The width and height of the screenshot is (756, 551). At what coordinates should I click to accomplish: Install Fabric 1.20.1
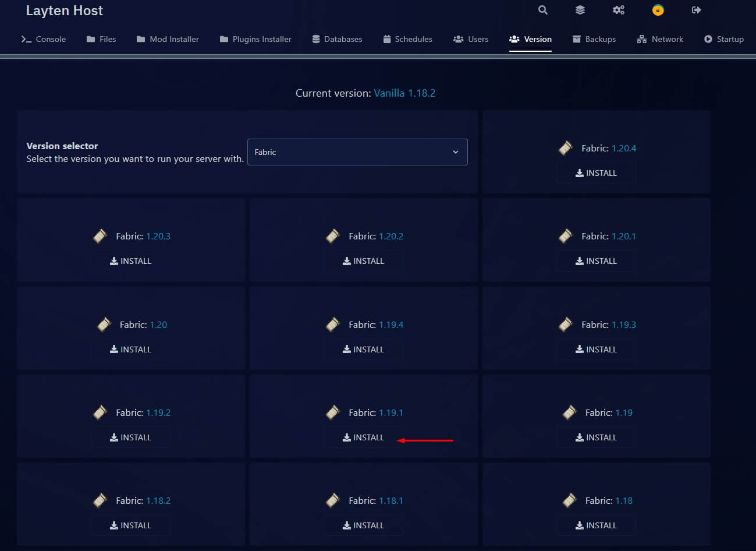click(596, 261)
